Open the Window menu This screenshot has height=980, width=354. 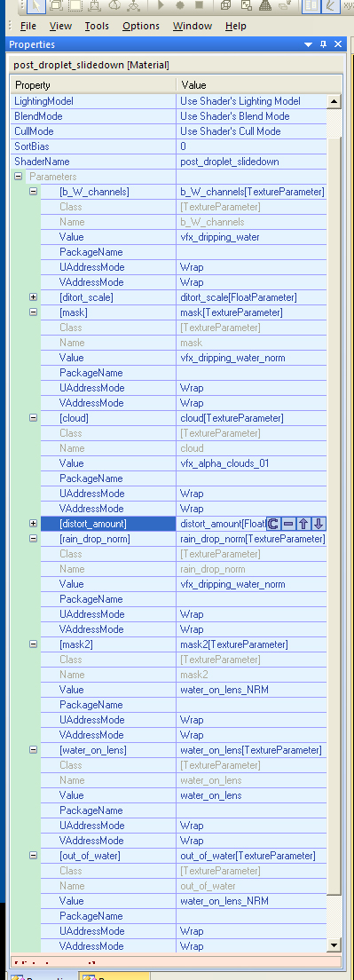193,27
